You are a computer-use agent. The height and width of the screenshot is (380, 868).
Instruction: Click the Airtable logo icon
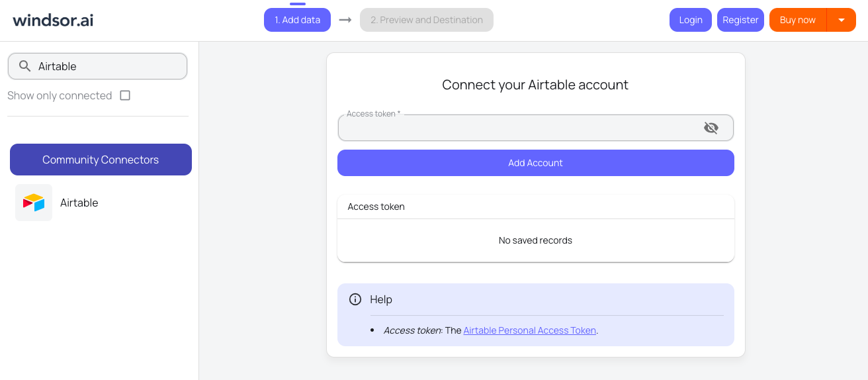click(34, 203)
